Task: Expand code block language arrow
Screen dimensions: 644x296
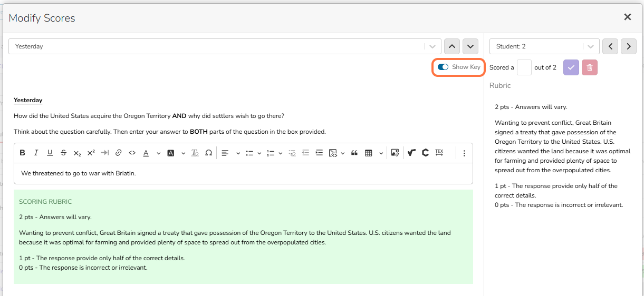Action: pyautogui.click(x=343, y=153)
